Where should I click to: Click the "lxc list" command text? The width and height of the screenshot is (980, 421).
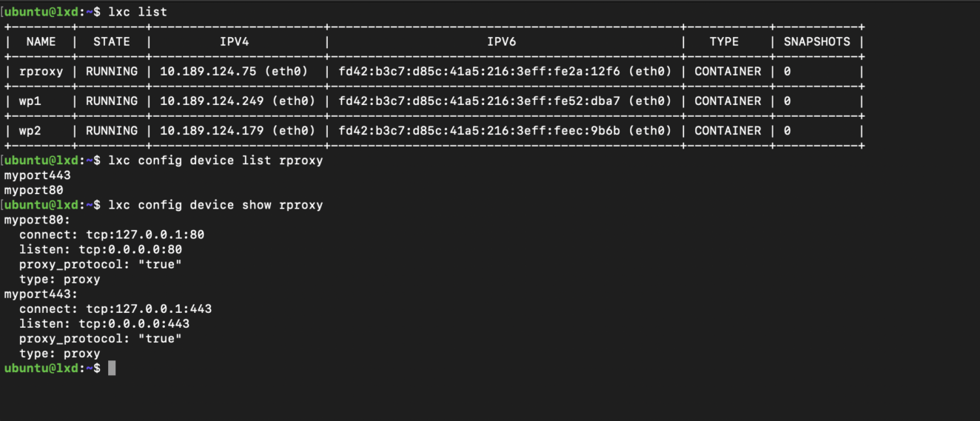[x=138, y=12]
